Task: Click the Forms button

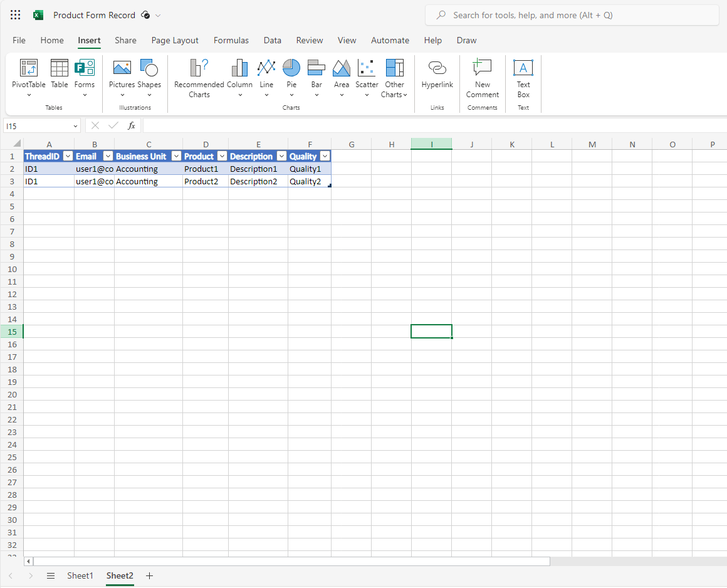Action: click(85, 75)
